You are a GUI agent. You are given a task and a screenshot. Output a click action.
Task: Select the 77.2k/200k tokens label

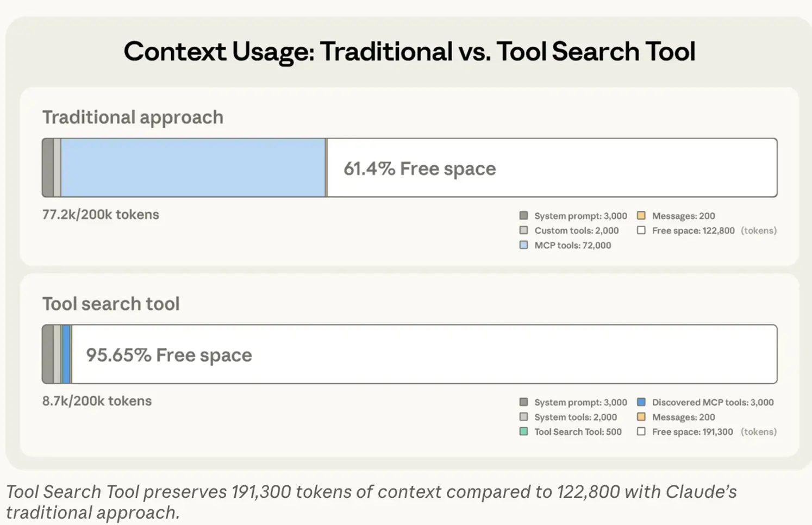(101, 215)
